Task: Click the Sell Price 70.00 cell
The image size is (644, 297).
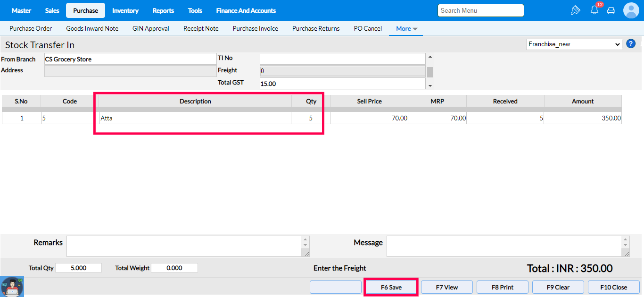Action: pos(369,118)
